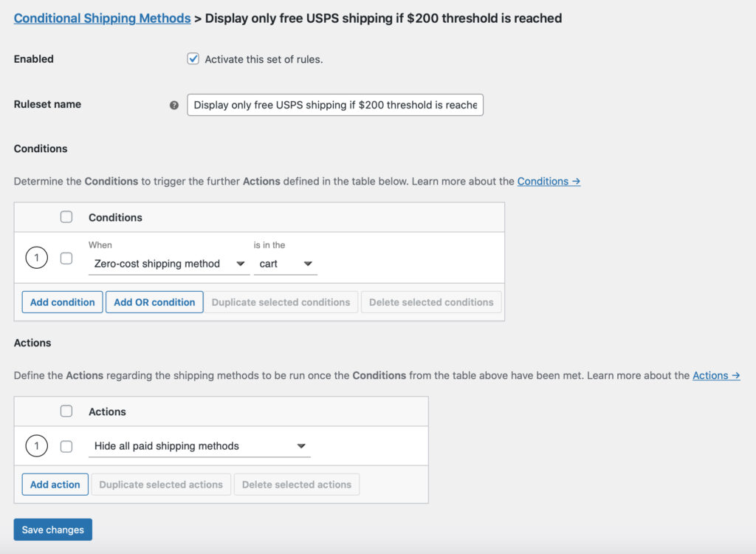Check condition row 1 in Conditions table
The width and height of the screenshot is (756, 554).
(x=66, y=257)
